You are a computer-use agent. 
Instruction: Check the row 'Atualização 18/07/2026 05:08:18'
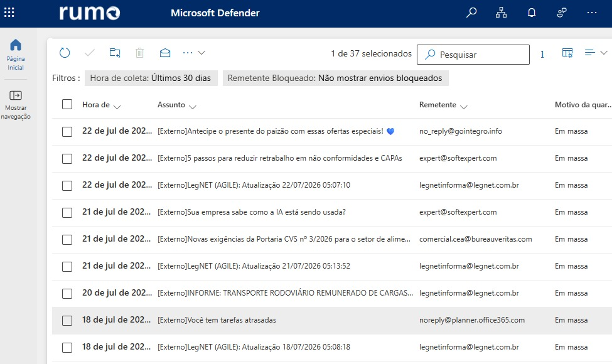67,347
